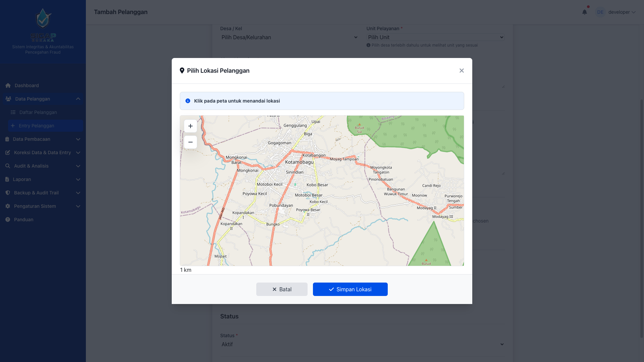Viewport: 644px width, 362px height.
Task: Collapse the Data Pelanggan menu
Action: tap(78, 99)
